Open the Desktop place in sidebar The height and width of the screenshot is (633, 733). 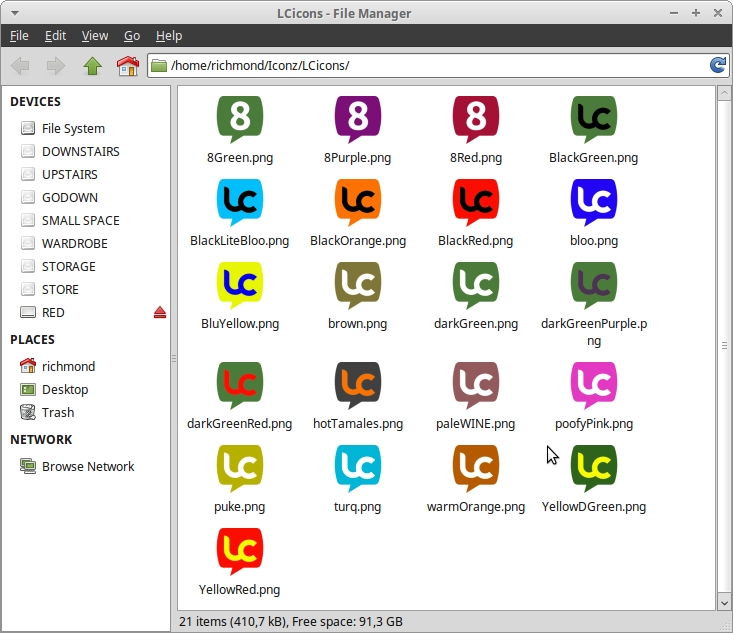pyautogui.click(x=64, y=390)
